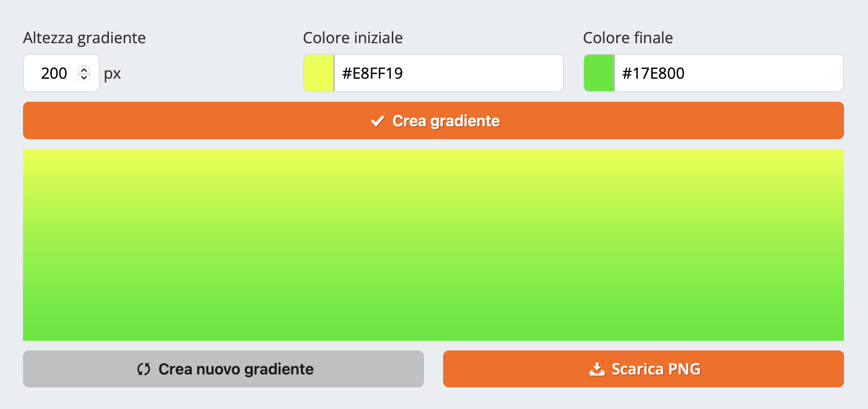Open the green final color swatch
Viewport: 868px width, 409px height.
pyautogui.click(x=599, y=73)
